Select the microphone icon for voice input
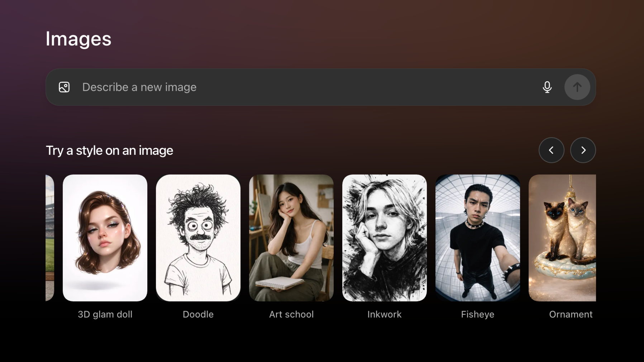The image size is (644, 362). pos(547,87)
